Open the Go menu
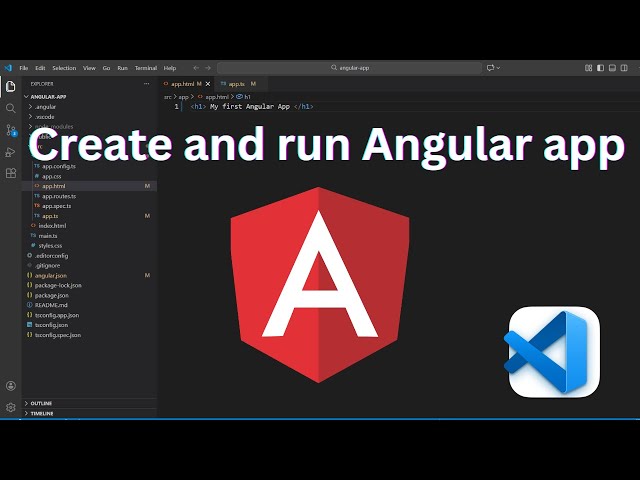Screen dimensions: 640x480 pos(106,68)
